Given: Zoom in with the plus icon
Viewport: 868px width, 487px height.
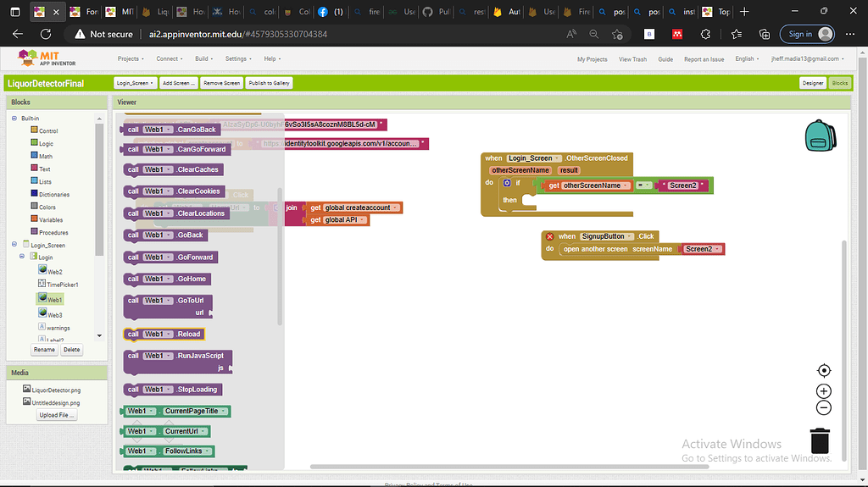Looking at the screenshot, I should click(823, 391).
